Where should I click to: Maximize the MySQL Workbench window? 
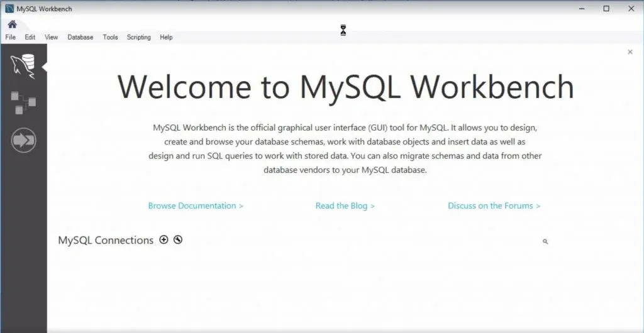(606, 9)
